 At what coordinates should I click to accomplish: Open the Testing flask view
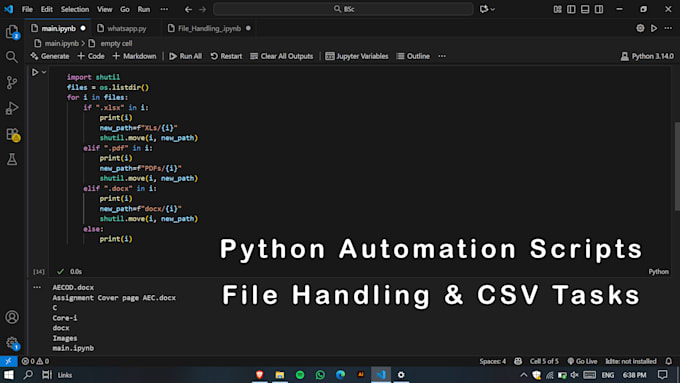12,159
